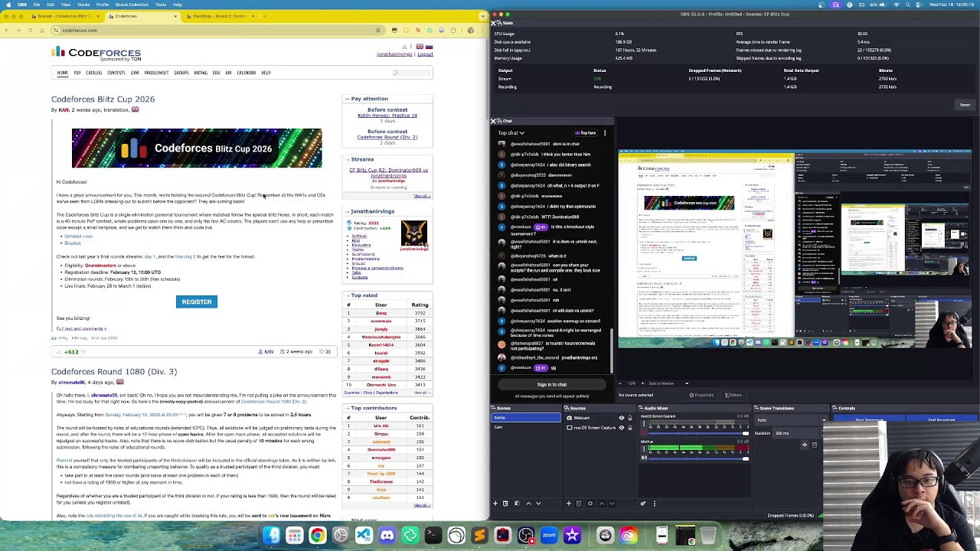Click Sign in to chat button

551,385
